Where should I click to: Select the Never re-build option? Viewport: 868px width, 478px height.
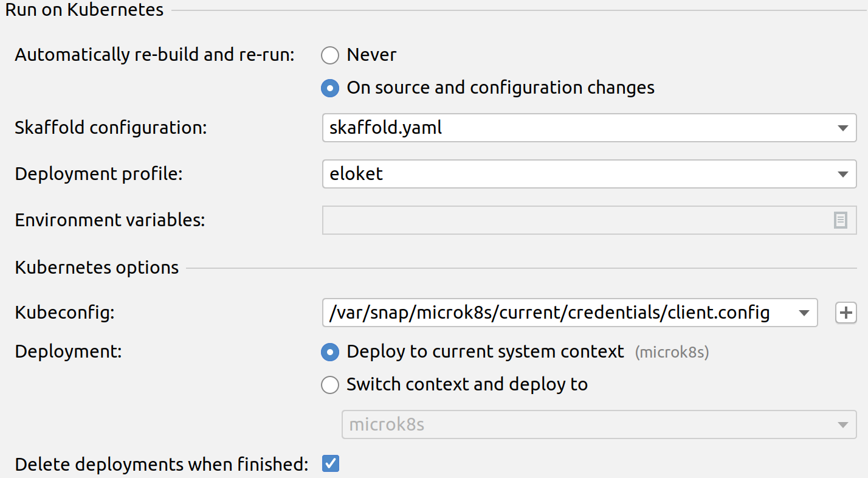(330, 55)
